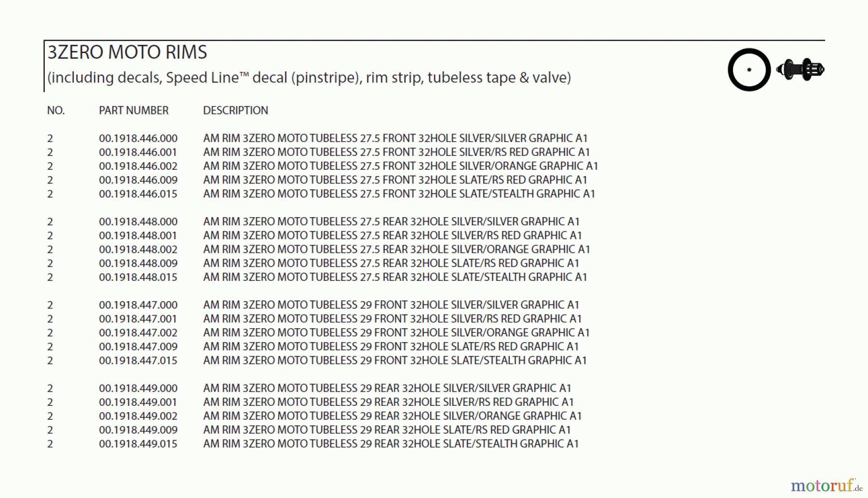
Task: Select part number 00.1918.448.015
Action: tap(138, 277)
